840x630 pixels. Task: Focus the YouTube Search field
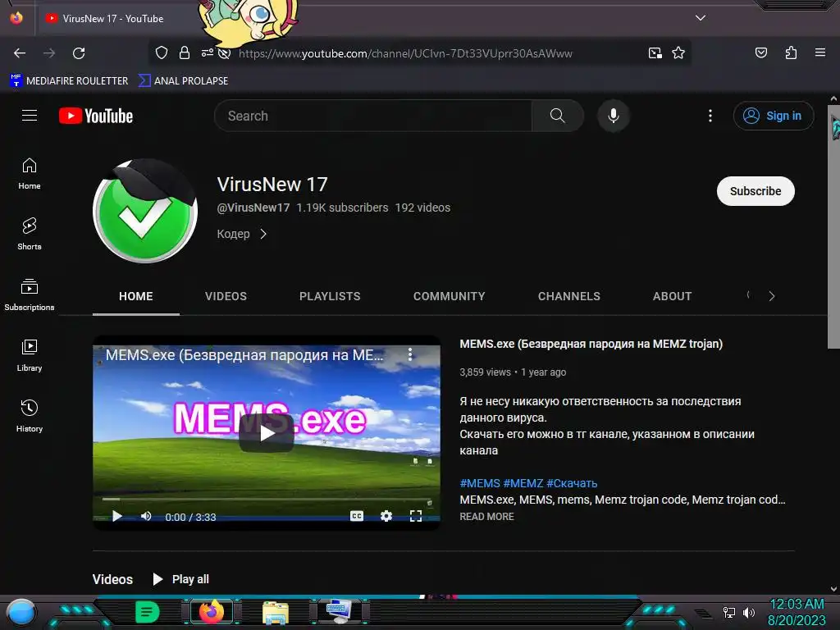click(x=373, y=116)
